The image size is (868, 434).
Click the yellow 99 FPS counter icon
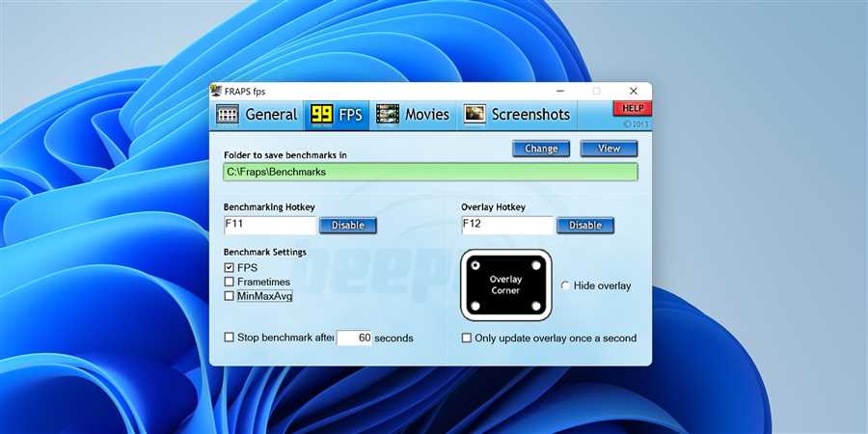click(x=321, y=115)
